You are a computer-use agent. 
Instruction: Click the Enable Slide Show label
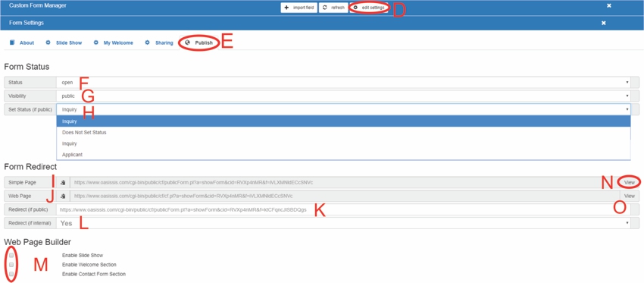(83, 256)
